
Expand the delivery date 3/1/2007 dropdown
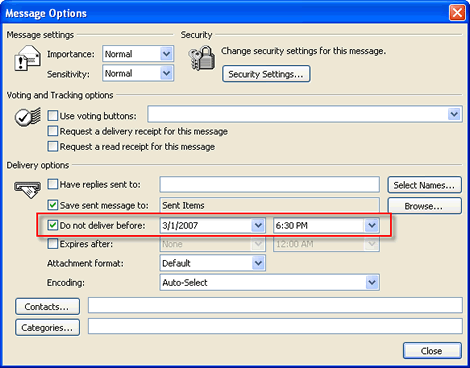(x=258, y=226)
